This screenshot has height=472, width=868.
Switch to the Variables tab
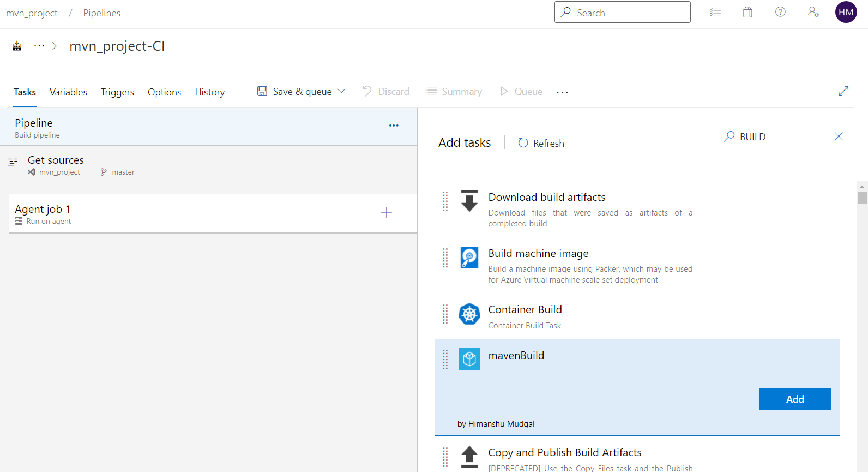coord(68,92)
